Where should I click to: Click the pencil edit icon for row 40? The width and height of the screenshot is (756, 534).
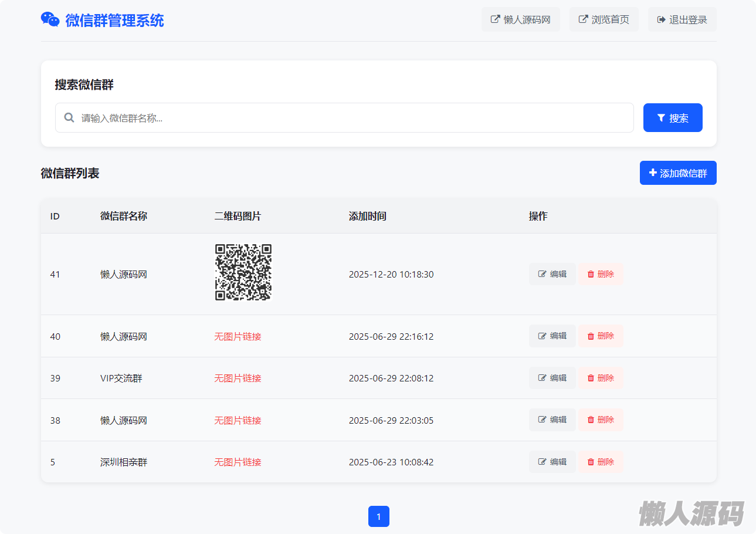pos(543,336)
